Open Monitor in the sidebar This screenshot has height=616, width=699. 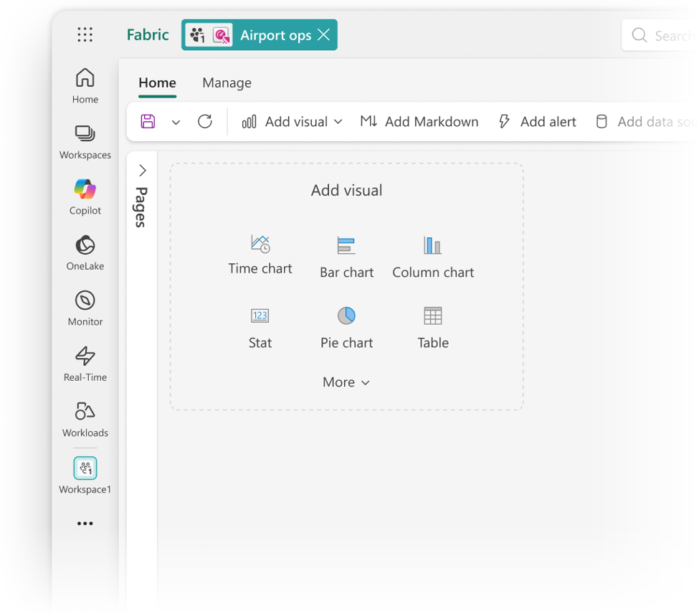[x=85, y=308]
